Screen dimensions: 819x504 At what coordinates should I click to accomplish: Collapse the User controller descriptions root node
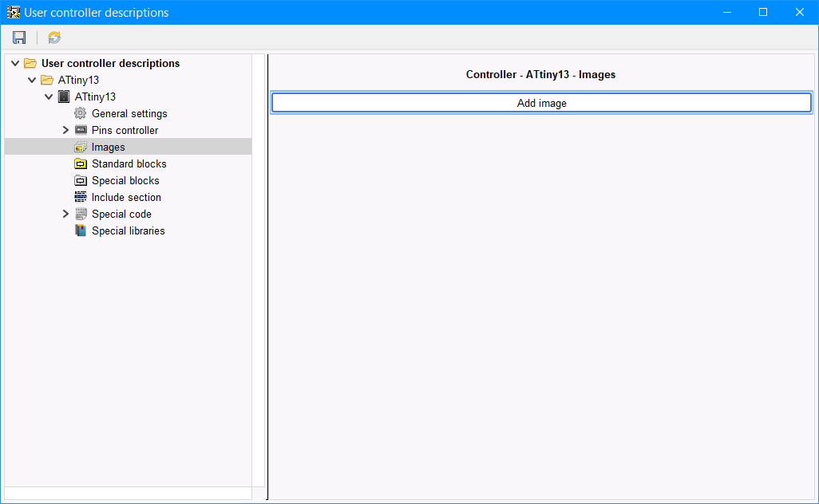[x=15, y=63]
